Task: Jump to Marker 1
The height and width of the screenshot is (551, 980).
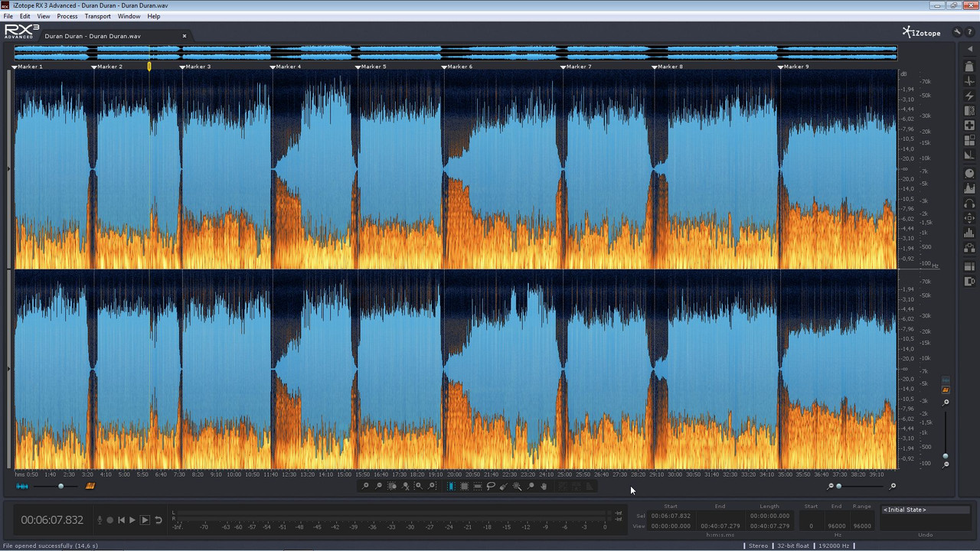Action: (28, 67)
